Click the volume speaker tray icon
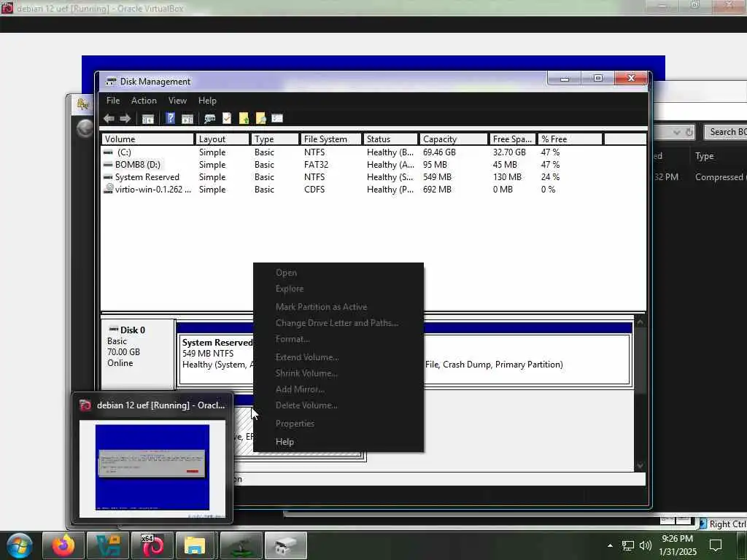The height and width of the screenshot is (560, 747). pyautogui.click(x=646, y=545)
